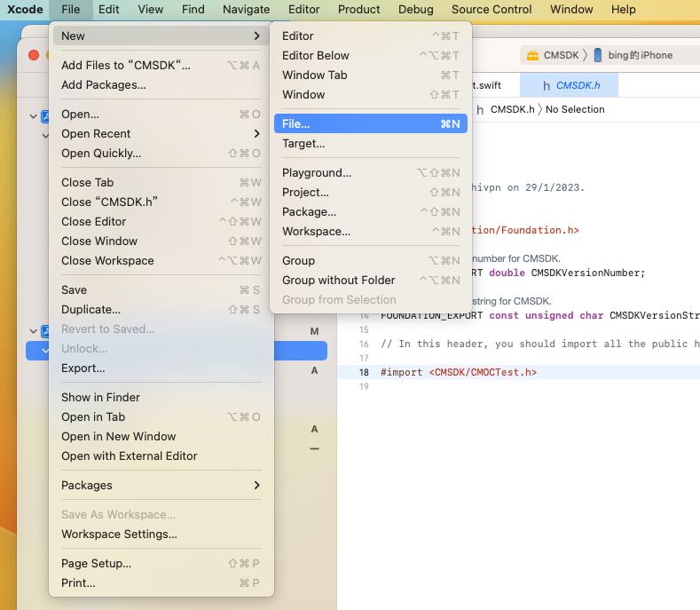The image size is (700, 610).
Task: Create a new Workspace...
Action: pos(371,232)
